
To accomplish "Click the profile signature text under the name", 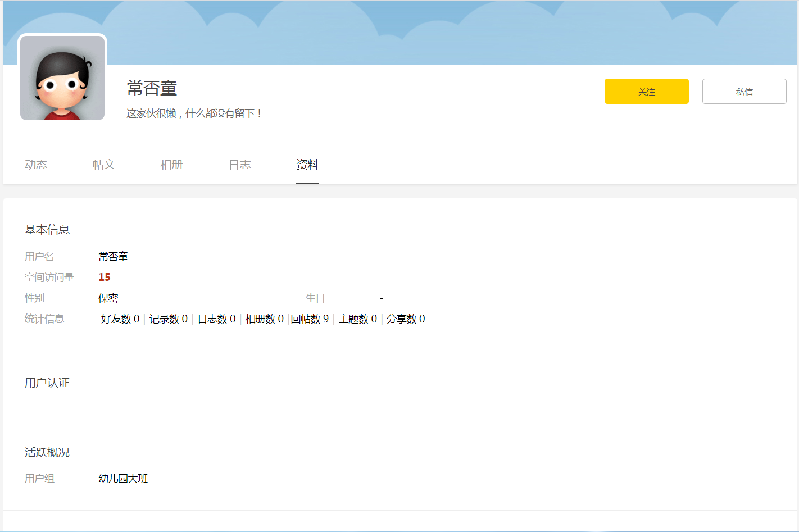I will click(x=194, y=113).
